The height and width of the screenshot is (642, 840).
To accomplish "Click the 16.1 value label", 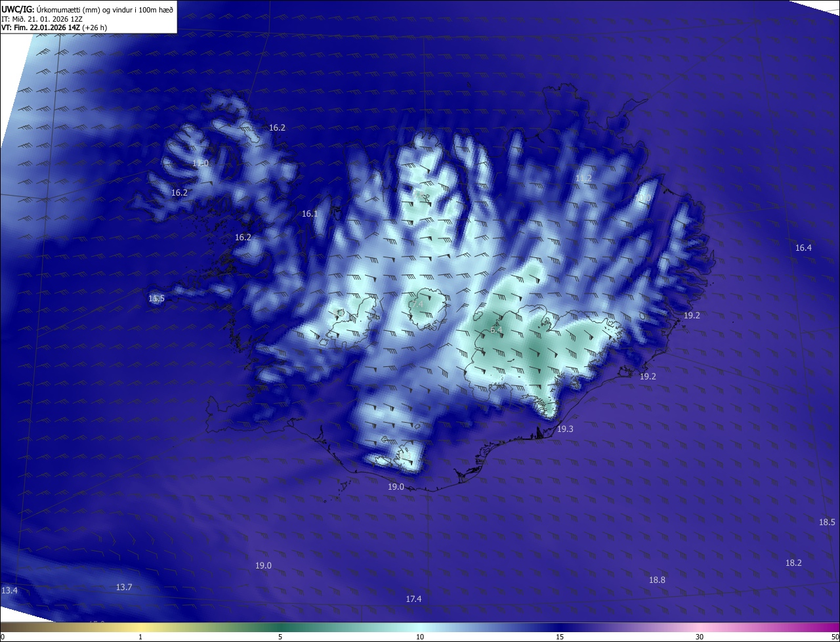I will coord(310,214).
